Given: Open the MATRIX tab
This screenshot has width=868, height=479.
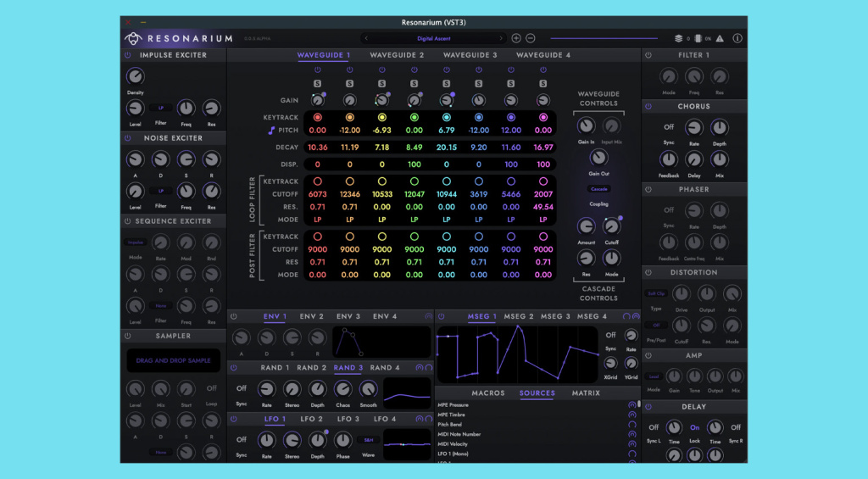Looking at the screenshot, I should pyautogui.click(x=586, y=393).
